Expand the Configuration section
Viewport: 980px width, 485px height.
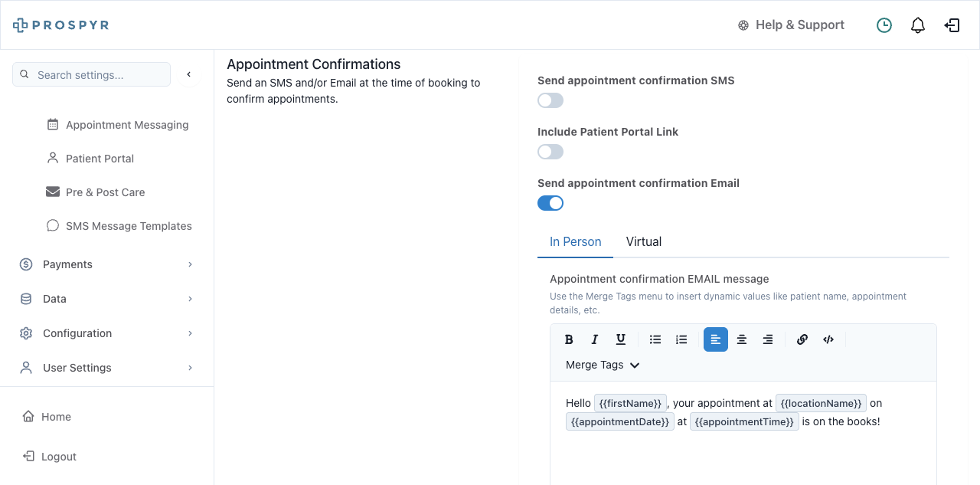[x=106, y=333]
